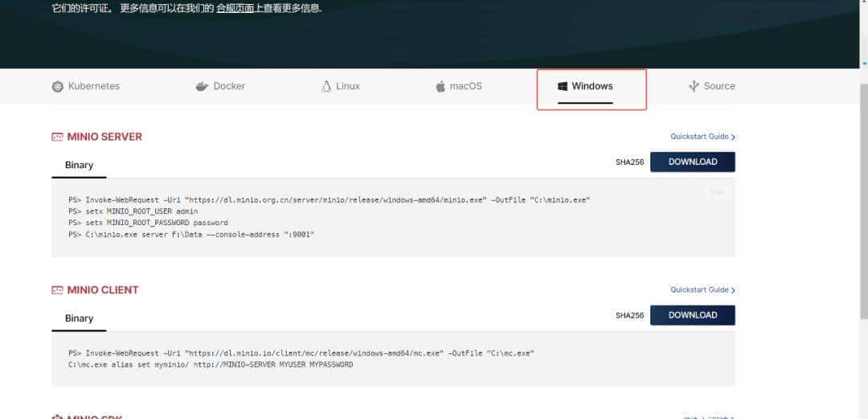Image resolution: width=868 pixels, height=419 pixels.
Task: Click the Kubernetes wheel icon
Action: point(58,87)
